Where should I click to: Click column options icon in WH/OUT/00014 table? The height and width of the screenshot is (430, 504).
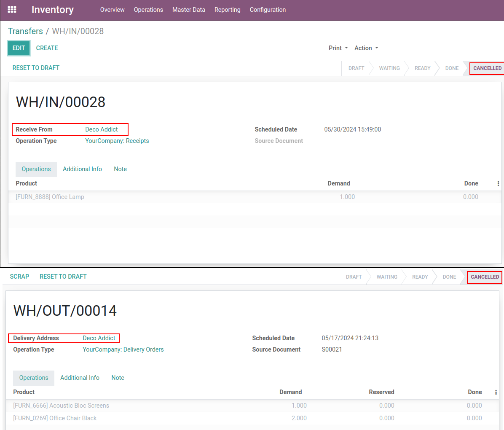(x=496, y=392)
